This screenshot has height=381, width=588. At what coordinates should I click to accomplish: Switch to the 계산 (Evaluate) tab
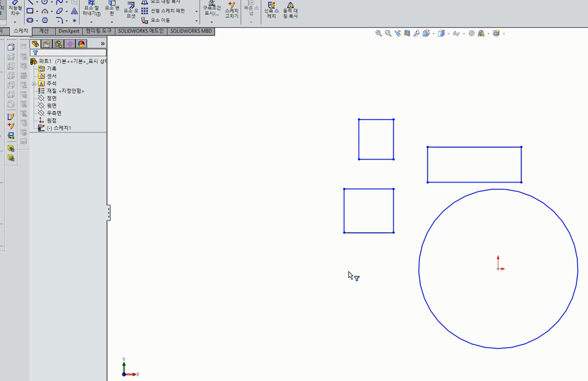coord(44,31)
